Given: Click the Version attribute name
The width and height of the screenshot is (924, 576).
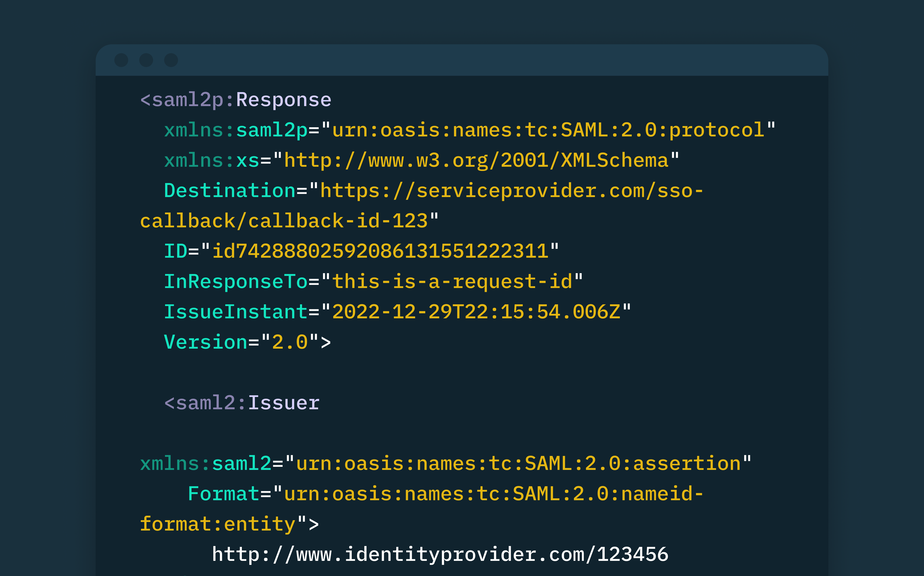Looking at the screenshot, I should click(x=205, y=342).
